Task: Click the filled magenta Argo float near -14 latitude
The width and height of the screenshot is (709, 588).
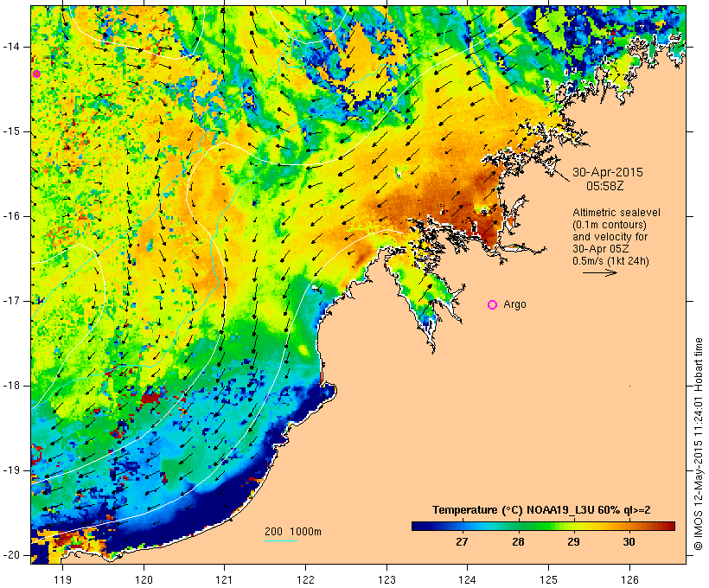Action: tap(36, 74)
